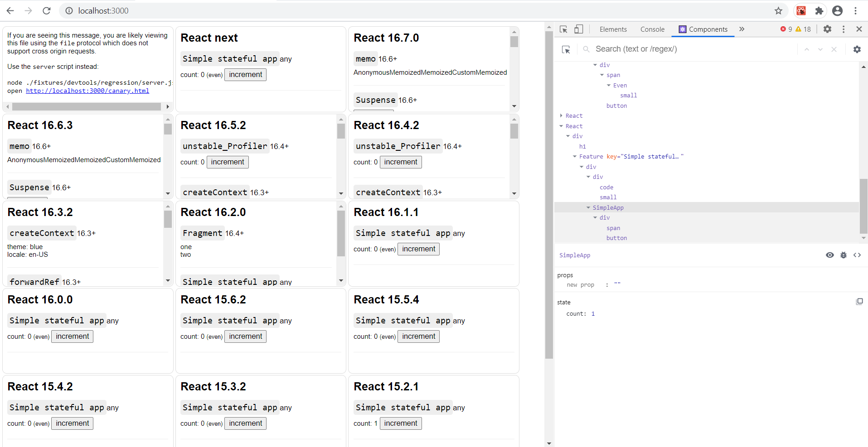Open the localhost:3000/canary.html link
Image resolution: width=868 pixels, height=447 pixels.
[87, 91]
